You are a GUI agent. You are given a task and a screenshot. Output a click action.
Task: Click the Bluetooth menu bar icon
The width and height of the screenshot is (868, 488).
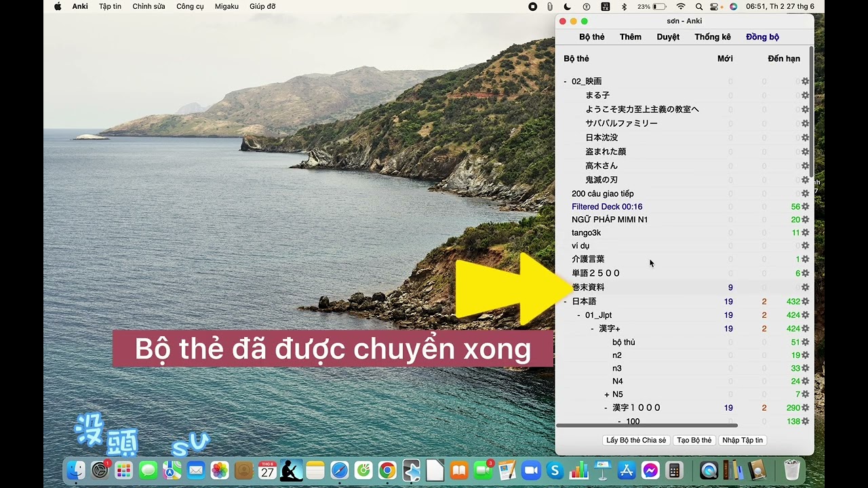(625, 6)
